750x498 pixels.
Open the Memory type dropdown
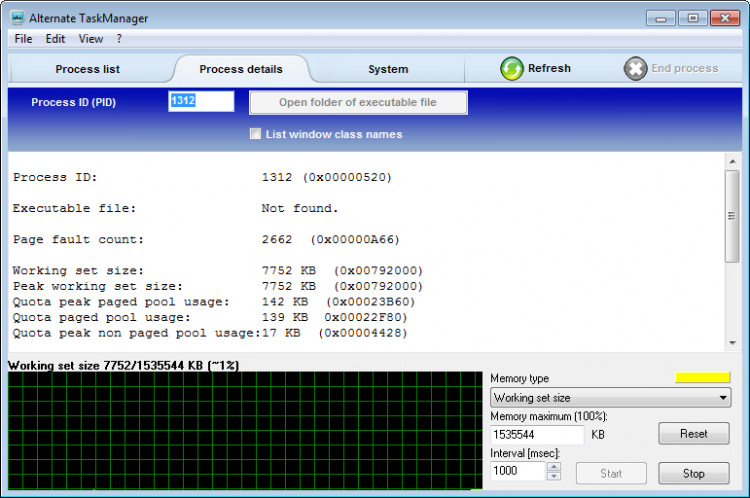point(610,398)
